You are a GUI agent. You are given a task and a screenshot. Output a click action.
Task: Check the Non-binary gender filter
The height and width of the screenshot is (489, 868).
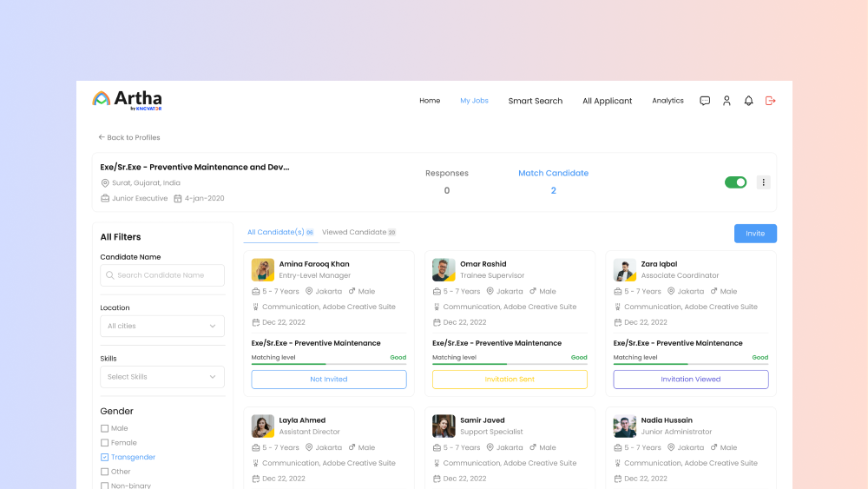(105, 486)
